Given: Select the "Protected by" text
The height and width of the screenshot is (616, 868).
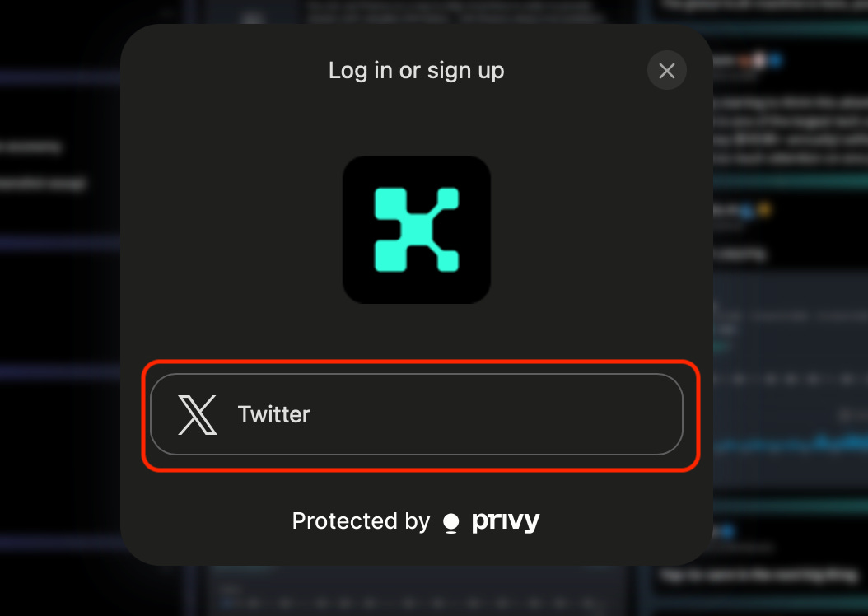Looking at the screenshot, I should pyautogui.click(x=361, y=520).
